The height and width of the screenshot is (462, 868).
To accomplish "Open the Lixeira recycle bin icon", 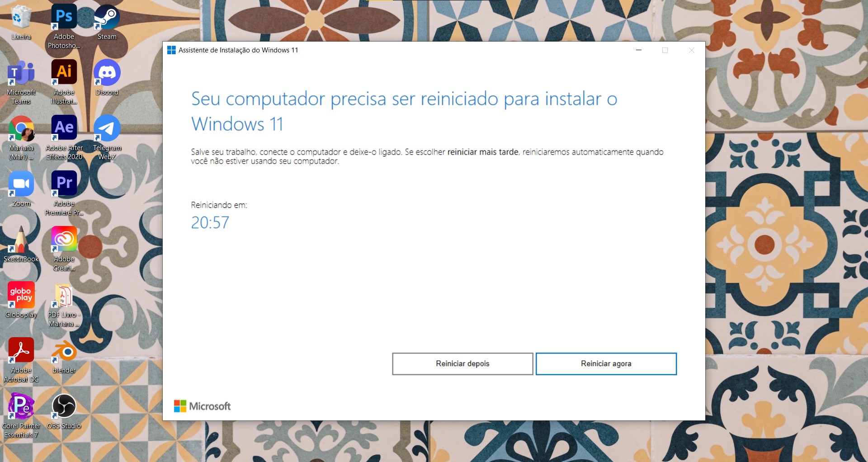I will tap(21, 23).
